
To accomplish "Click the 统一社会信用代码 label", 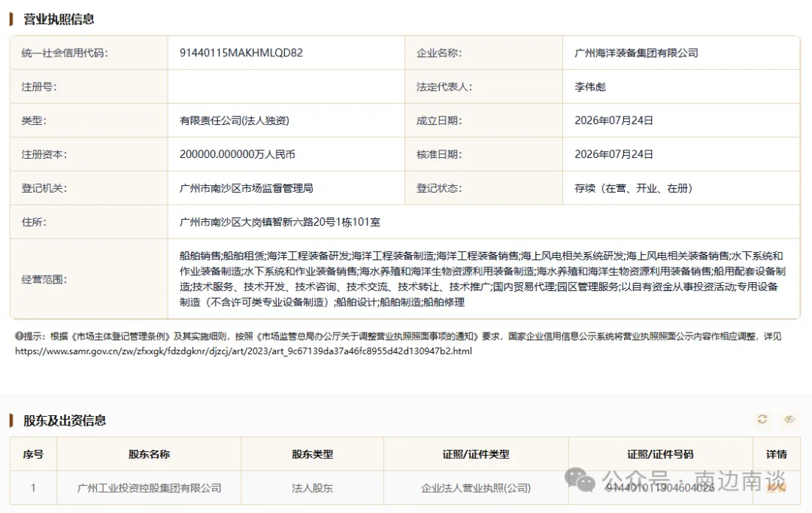I will [65, 53].
